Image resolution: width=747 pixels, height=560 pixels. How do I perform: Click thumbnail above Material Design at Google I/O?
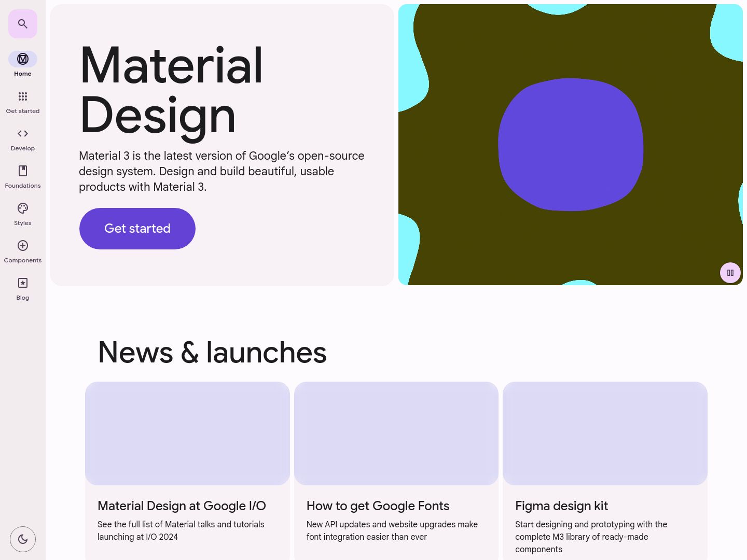(187, 433)
